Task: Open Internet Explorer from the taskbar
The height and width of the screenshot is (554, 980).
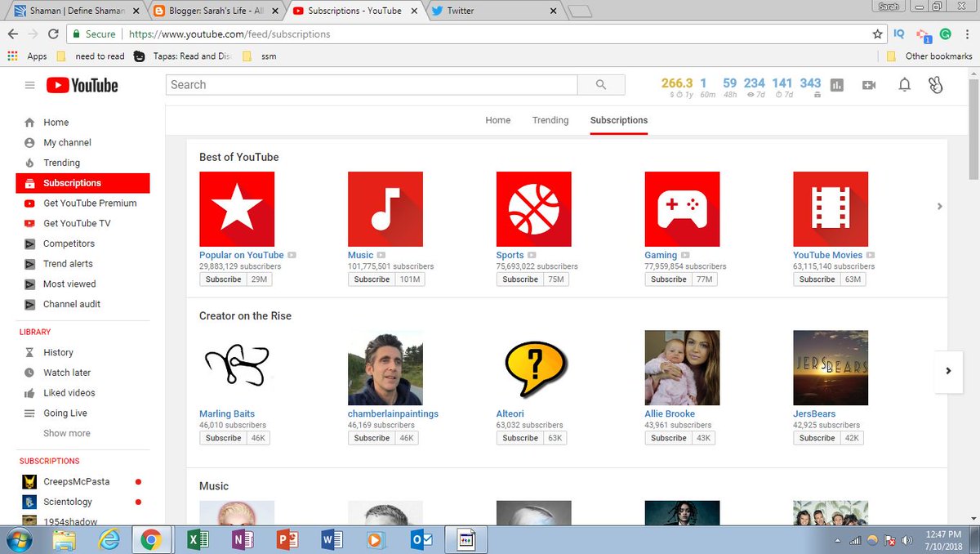Action: pyautogui.click(x=109, y=540)
